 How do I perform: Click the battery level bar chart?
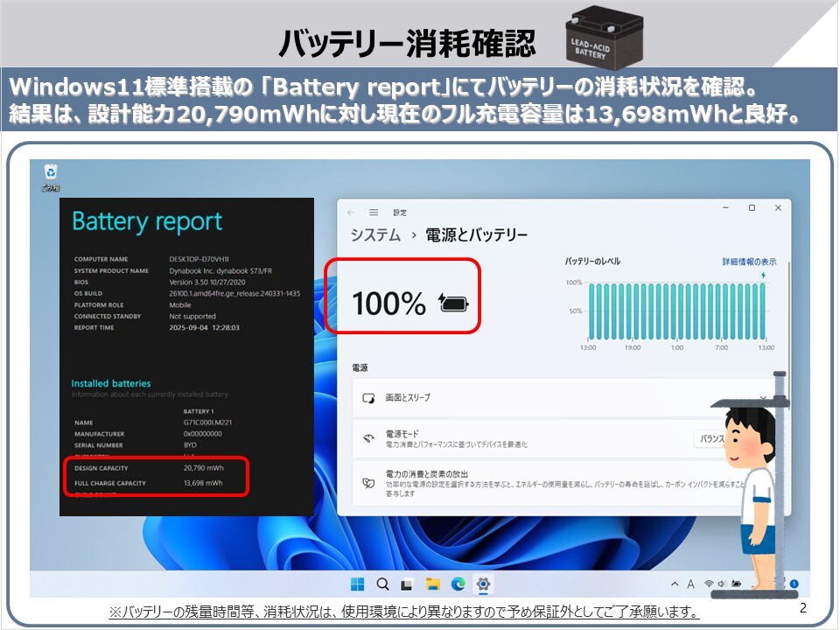676,311
